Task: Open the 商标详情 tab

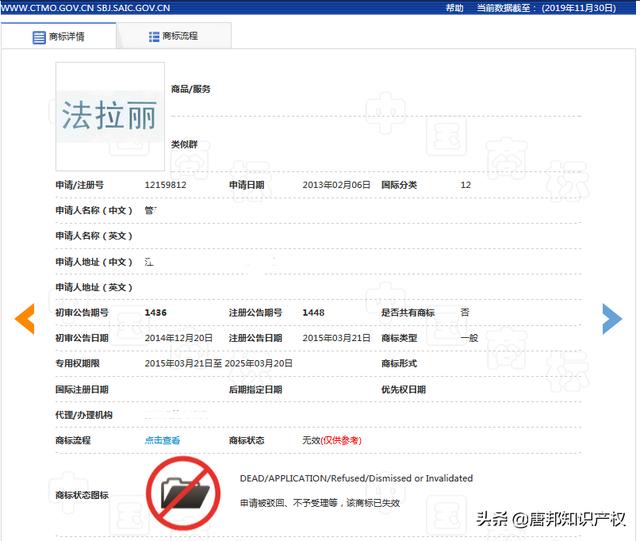Action: (59, 36)
